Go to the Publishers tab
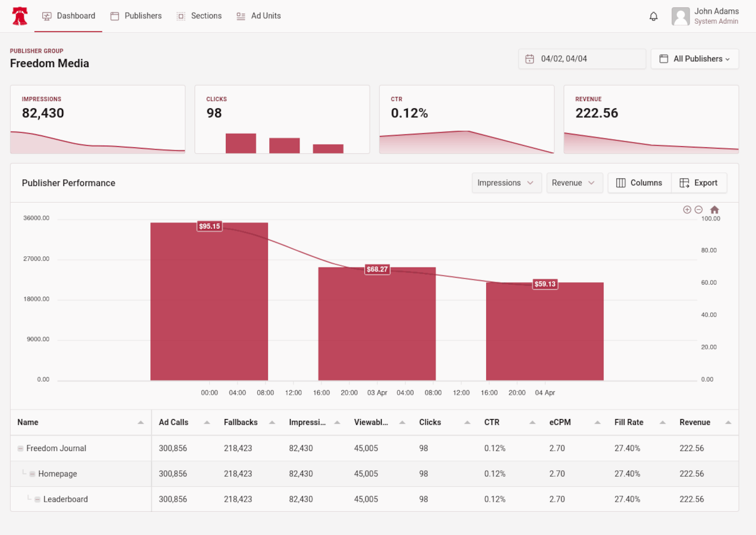This screenshot has height=535, width=756. [x=136, y=16]
